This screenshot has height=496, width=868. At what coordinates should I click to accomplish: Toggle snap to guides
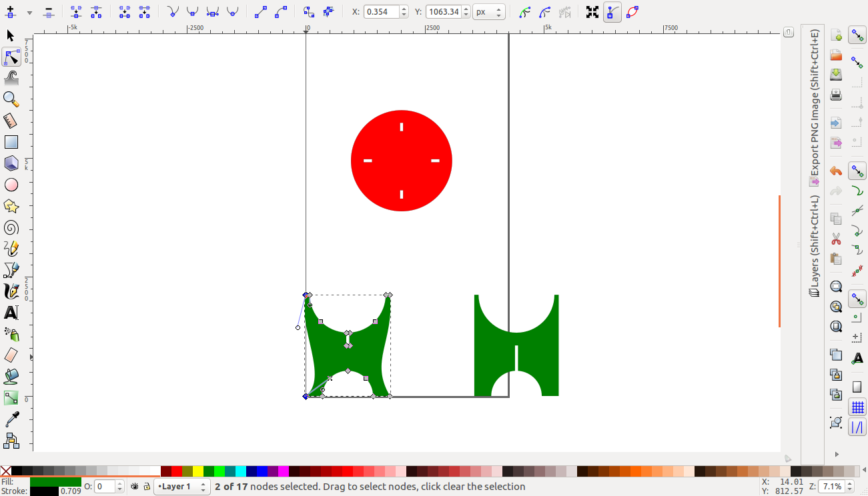(x=857, y=427)
